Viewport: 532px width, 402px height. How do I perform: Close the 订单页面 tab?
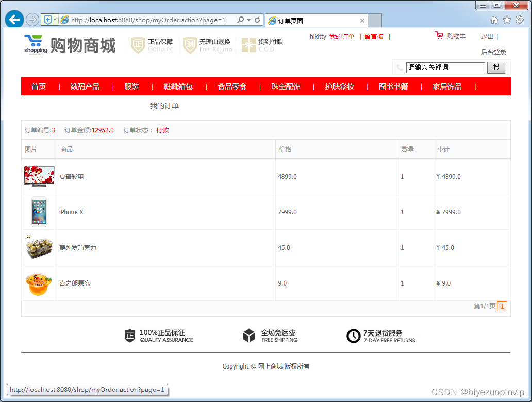click(x=362, y=21)
